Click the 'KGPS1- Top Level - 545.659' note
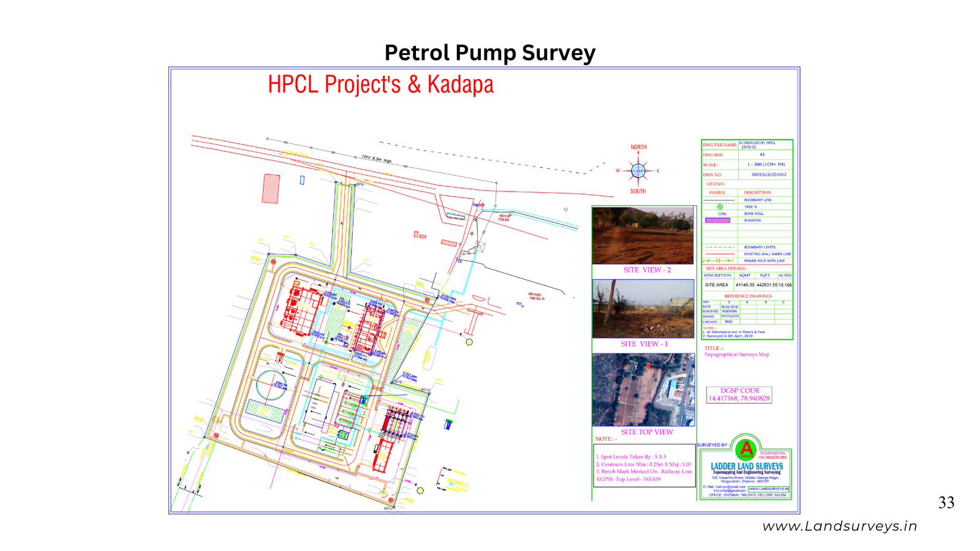 pyautogui.click(x=628, y=479)
